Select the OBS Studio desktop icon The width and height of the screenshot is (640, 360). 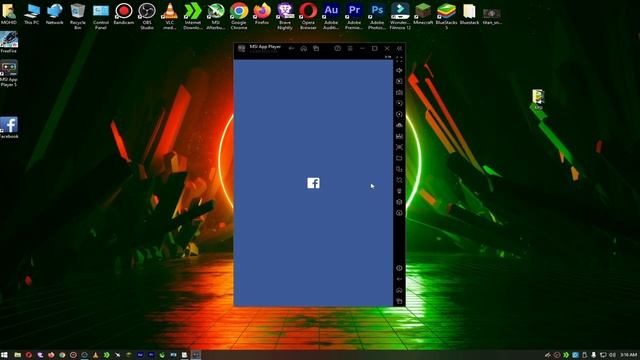(147, 16)
